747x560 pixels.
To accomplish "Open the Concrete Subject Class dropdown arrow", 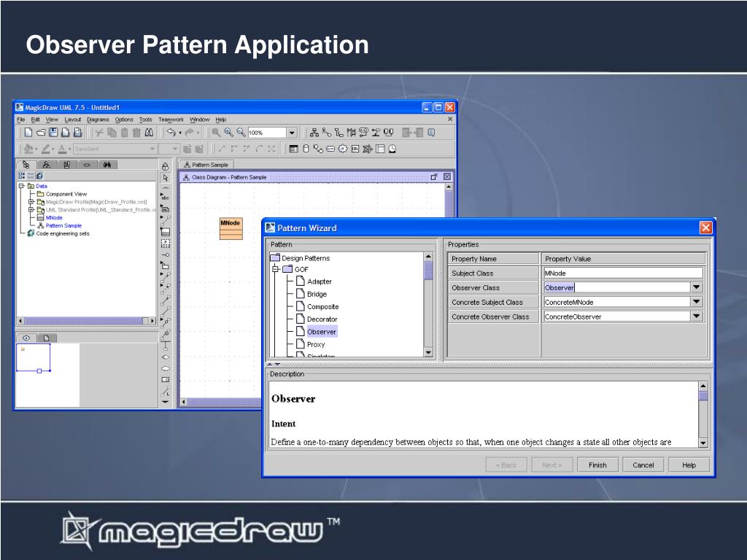I will click(697, 302).
